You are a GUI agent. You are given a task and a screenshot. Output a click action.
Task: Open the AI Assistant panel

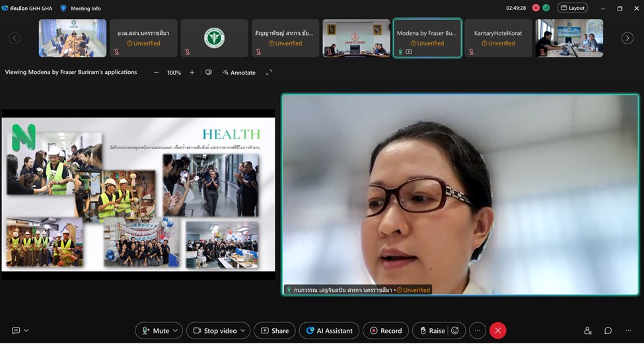[329, 331]
